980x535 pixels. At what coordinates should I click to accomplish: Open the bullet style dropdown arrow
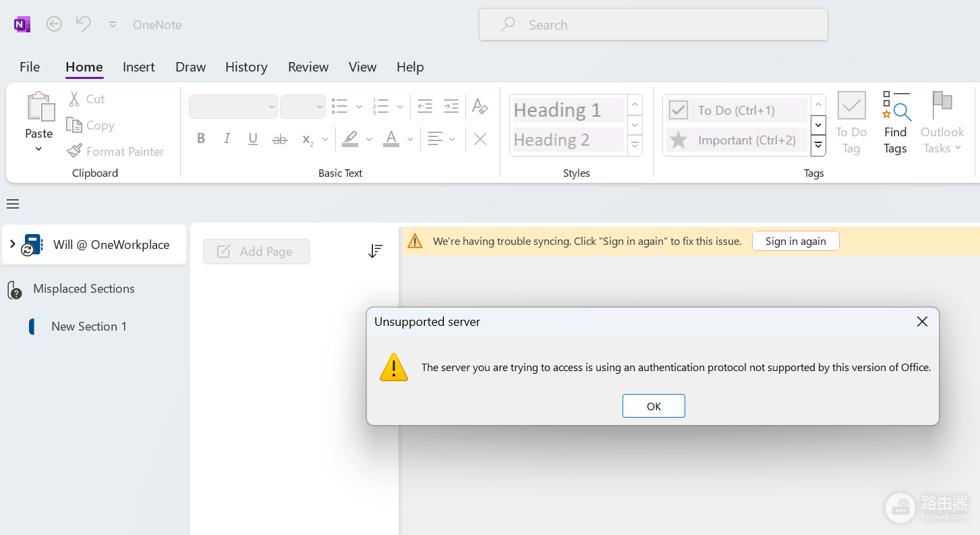coord(359,107)
